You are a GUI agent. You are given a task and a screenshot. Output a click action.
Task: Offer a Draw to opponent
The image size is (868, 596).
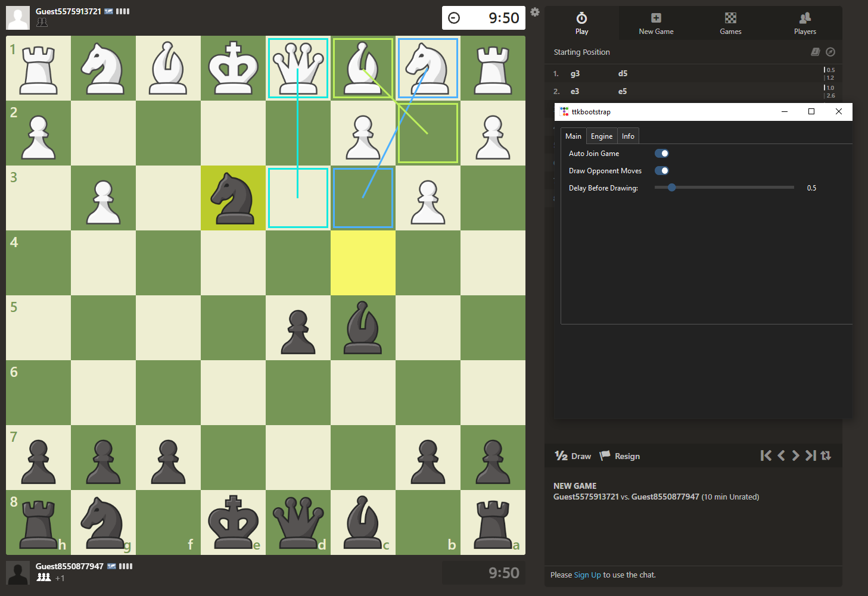click(x=573, y=456)
